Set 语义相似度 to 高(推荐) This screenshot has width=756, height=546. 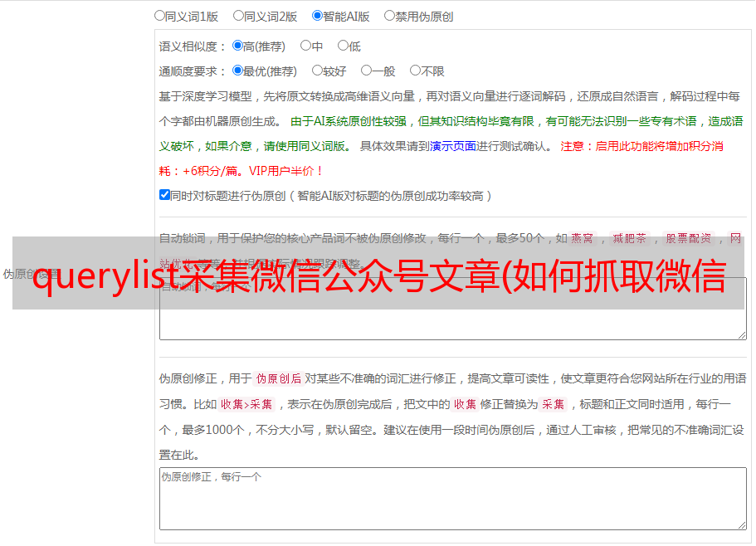click(x=237, y=46)
